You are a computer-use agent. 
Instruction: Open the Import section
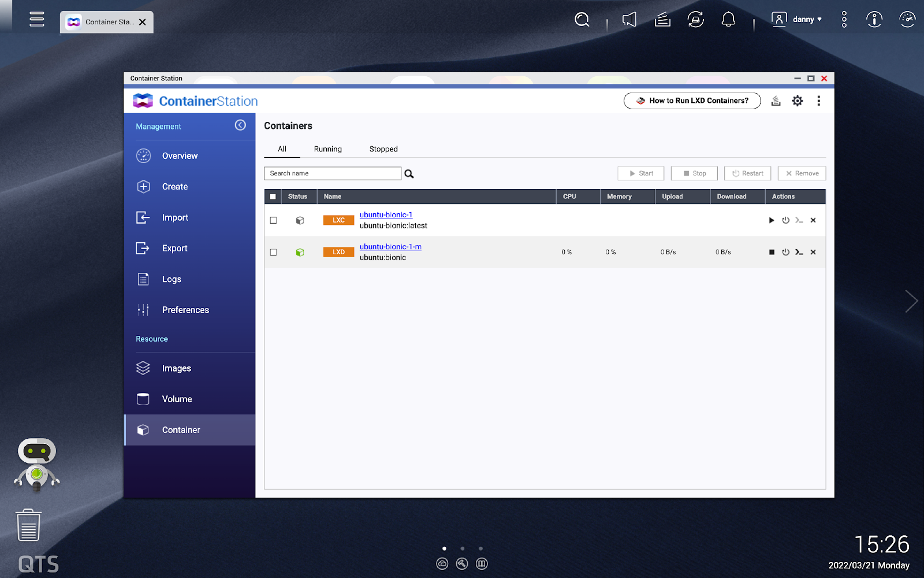(x=189, y=217)
